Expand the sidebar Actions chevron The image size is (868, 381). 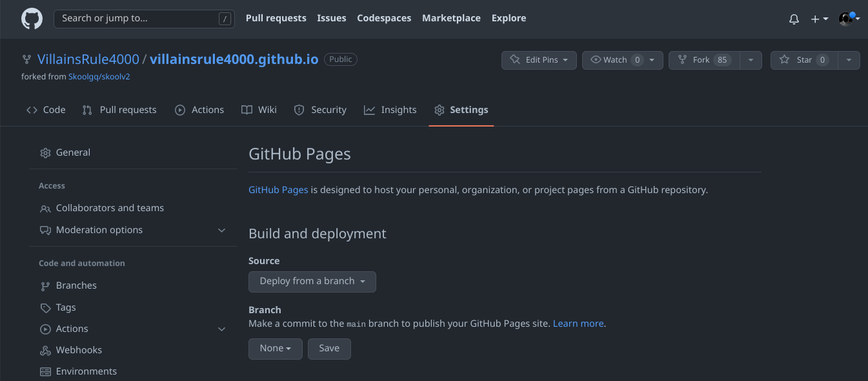222,329
